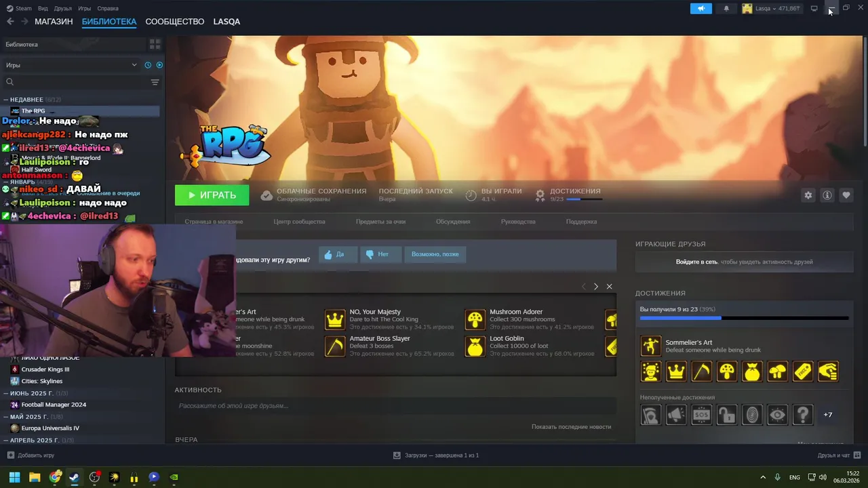Add The RPG to favorites with the heart icon
The image size is (868, 488).
pyautogui.click(x=846, y=195)
